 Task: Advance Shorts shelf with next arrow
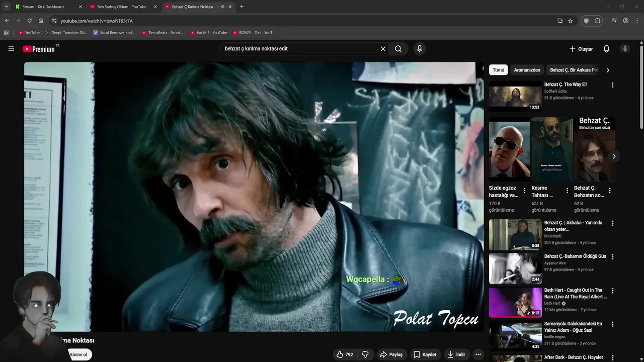(613, 156)
